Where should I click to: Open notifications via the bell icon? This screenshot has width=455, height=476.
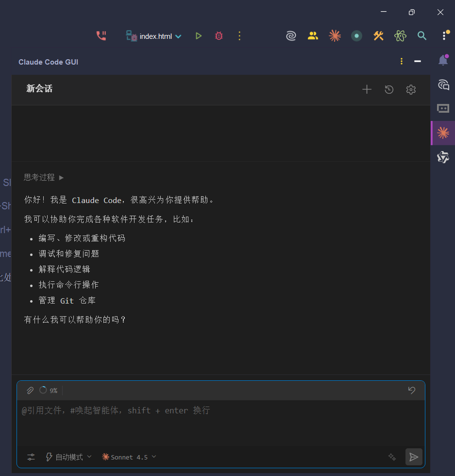(442, 60)
